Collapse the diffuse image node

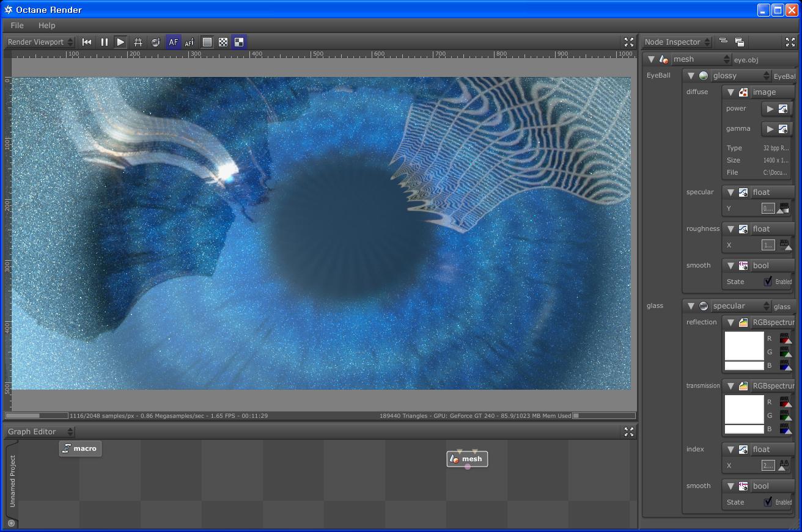[x=730, y=92]
